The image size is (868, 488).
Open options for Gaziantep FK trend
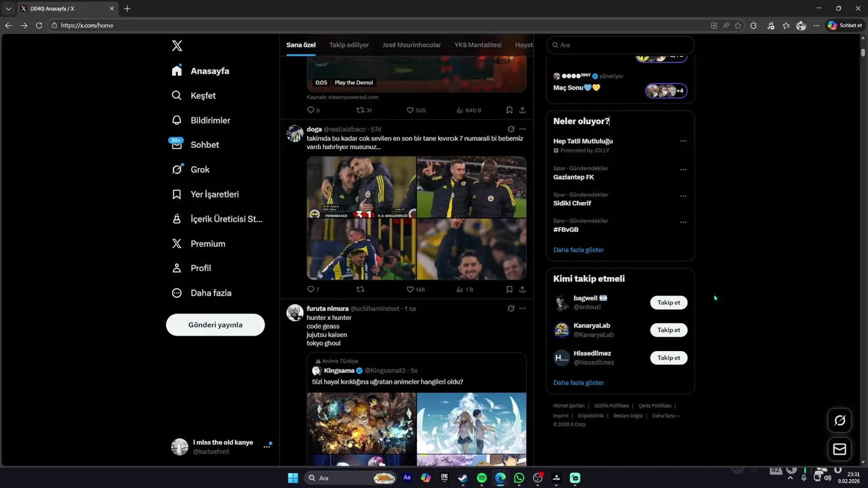pyautogui.click(x=683, y=169)
